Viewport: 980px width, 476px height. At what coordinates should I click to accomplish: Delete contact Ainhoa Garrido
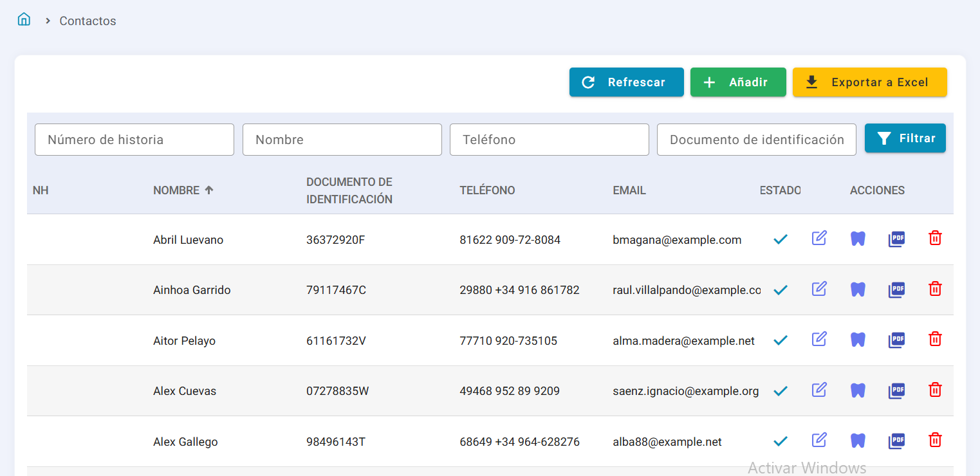pos(935,289)
